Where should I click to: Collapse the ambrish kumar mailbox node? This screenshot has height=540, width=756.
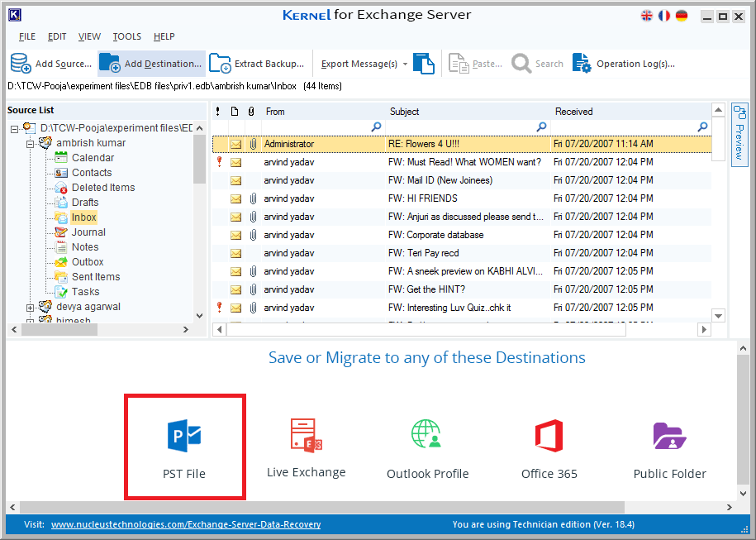(x=30, y=144)
